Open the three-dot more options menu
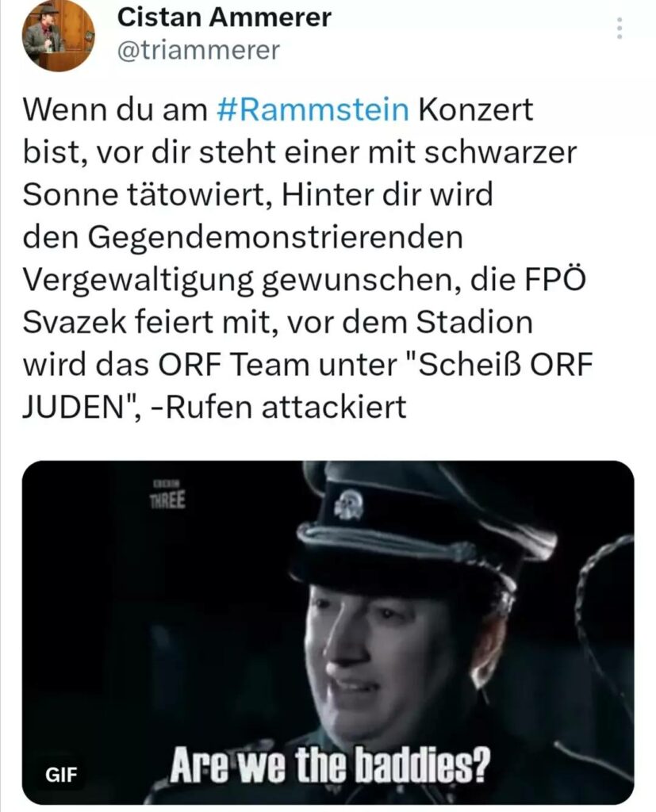Viewport: 656px width, 812px height. click(x=620, y=28)
